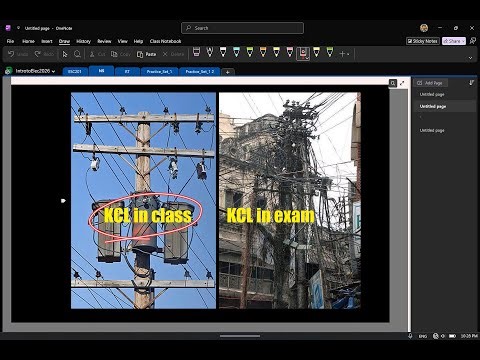
Task: Select the second tool in pen gallery
Action: point(210,52)
